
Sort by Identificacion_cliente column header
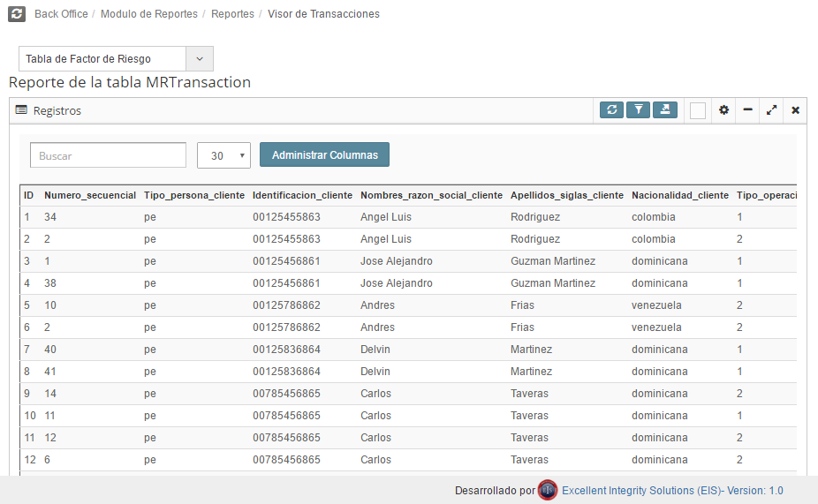pyautogui.click(x=302, y=195)
